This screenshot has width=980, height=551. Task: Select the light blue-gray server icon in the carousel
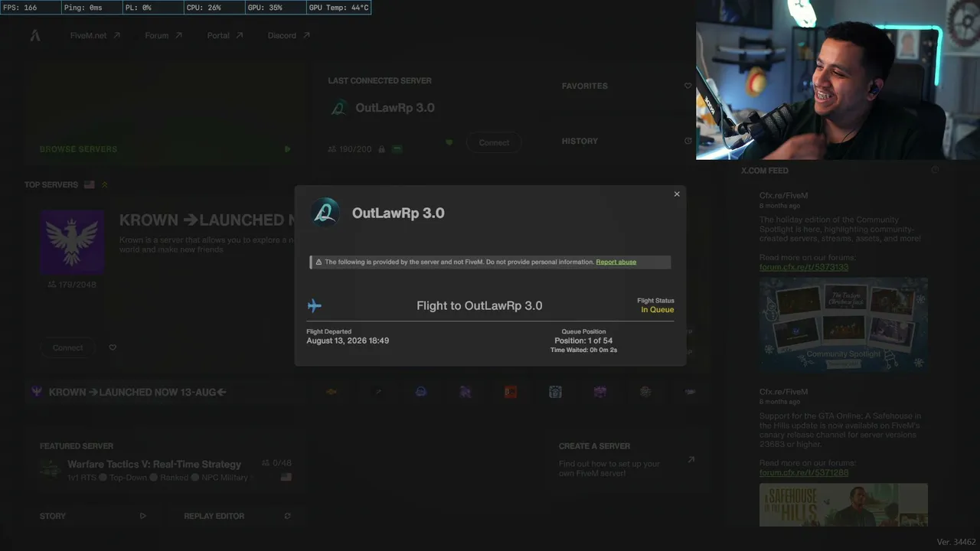pyautogui.click(x=555, y=392)
